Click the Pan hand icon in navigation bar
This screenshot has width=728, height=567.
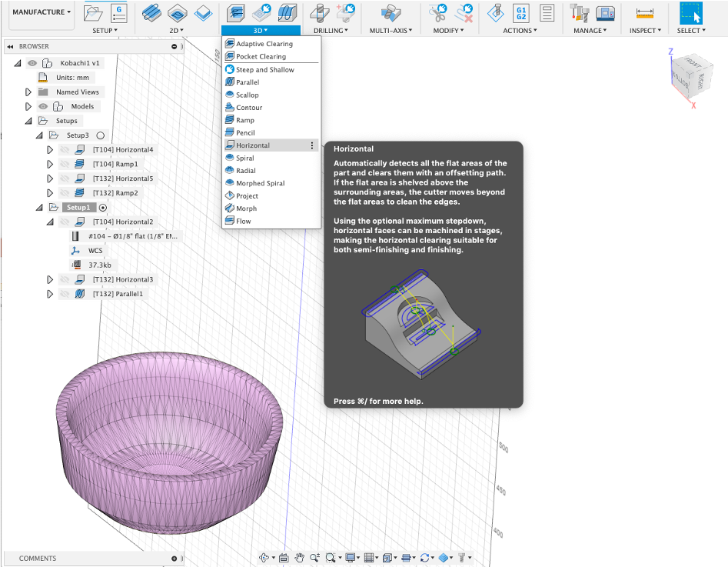[300, 558]
